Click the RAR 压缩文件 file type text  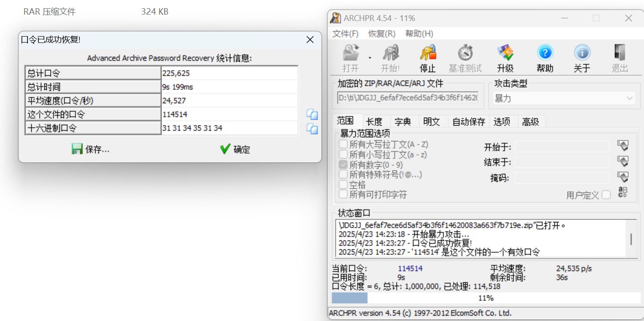49,12
